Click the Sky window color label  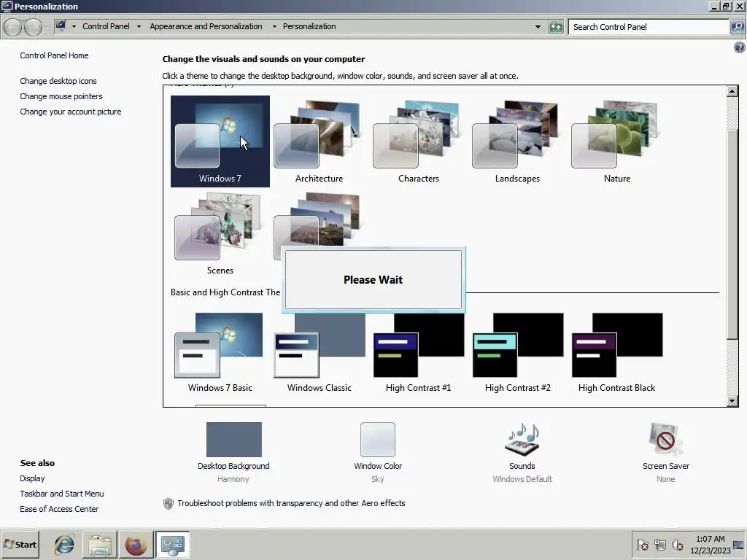377,479
